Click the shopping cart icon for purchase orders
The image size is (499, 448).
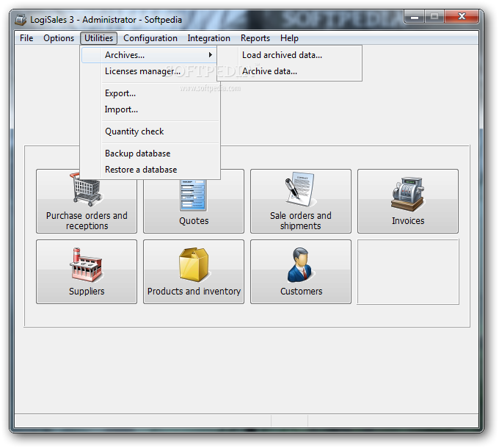point(86,189)
